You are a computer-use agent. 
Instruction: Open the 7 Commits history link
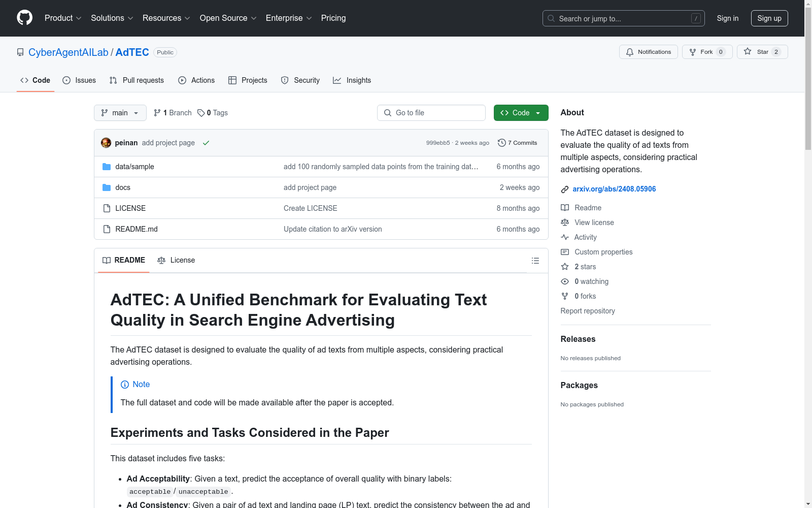(518, 143)
